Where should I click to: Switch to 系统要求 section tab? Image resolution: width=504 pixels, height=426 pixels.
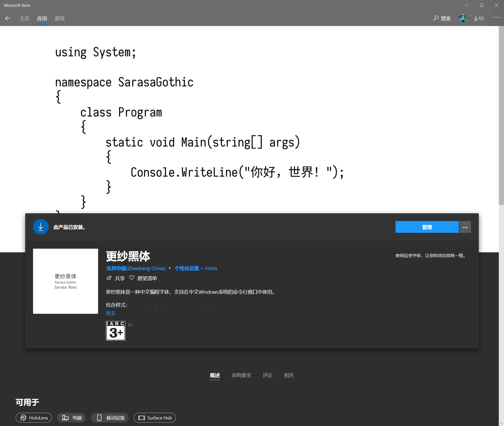tap(241, 375)
